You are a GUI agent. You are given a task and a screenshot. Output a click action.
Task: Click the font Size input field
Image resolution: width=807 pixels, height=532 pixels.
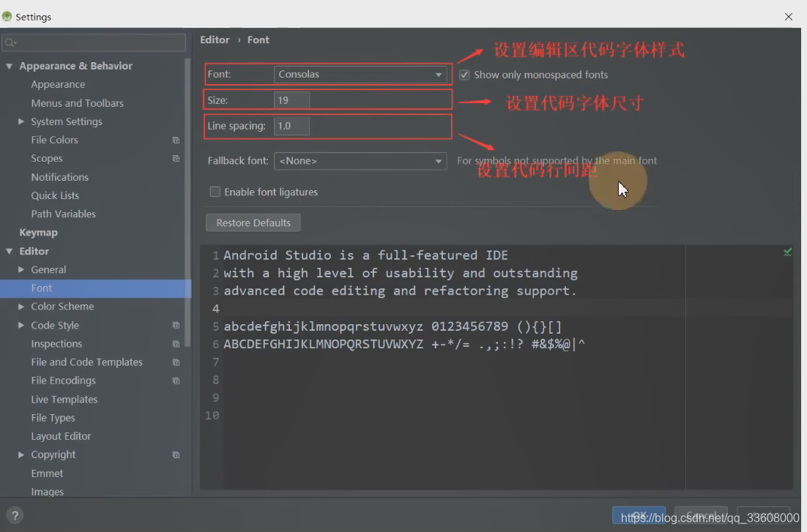[291, 100]
